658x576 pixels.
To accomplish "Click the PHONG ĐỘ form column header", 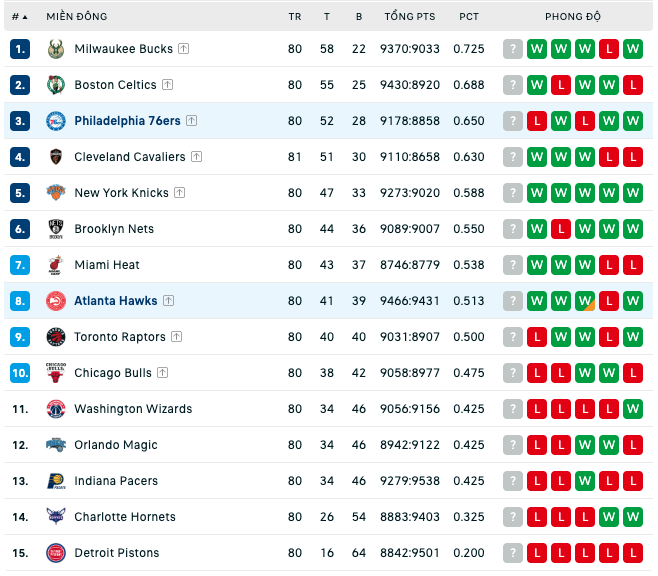I will pos(573,17).
